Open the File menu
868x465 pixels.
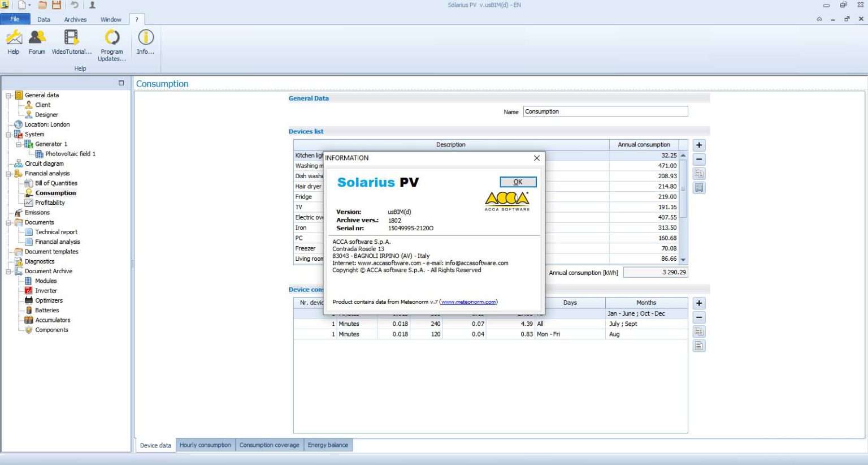tap(15, 19)
